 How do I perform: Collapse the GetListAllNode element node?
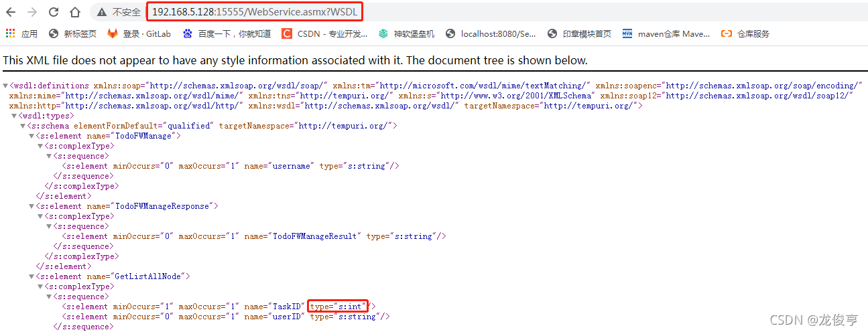[32, 276]
